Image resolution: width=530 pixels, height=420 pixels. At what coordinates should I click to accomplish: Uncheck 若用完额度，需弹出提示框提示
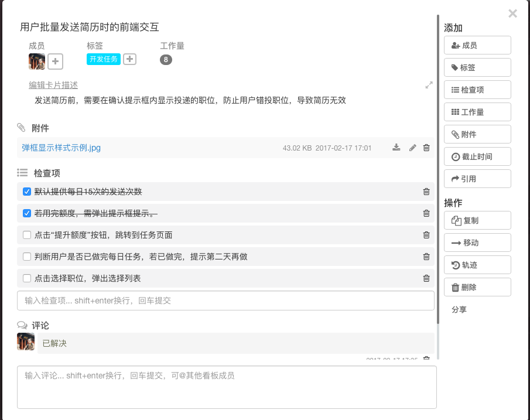(x=27, y=213)
